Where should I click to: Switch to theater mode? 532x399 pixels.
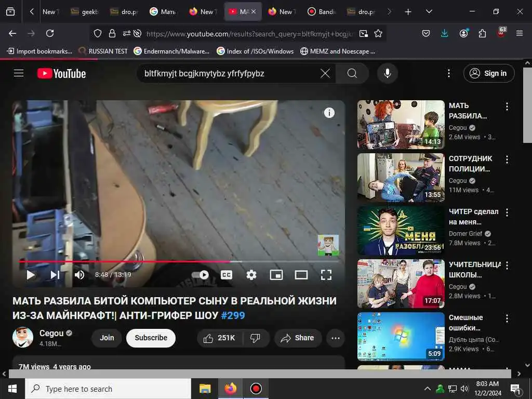coord(301,275)
